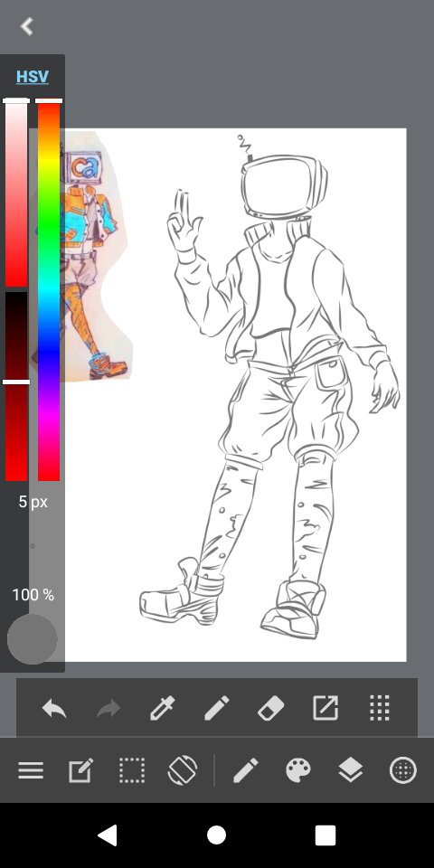
Task: Go back using the top-left chevron
Action: pyautogui.click(x=26, y=26)
